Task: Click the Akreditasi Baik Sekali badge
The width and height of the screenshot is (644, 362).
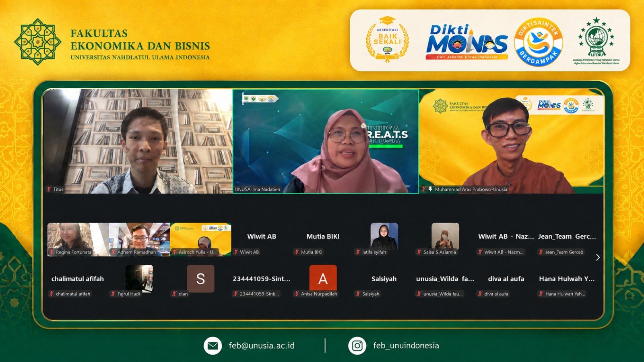Action: coord(387,39)
